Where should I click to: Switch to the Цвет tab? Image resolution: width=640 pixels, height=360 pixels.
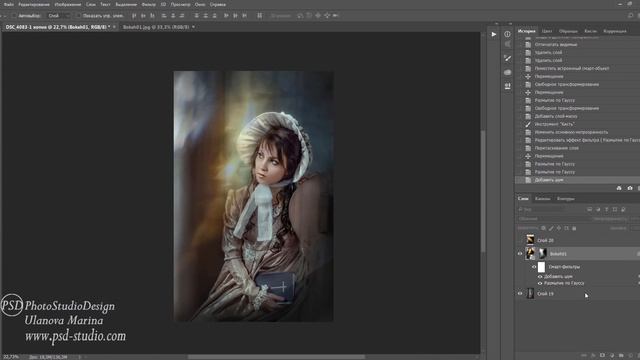click(547, 31)
